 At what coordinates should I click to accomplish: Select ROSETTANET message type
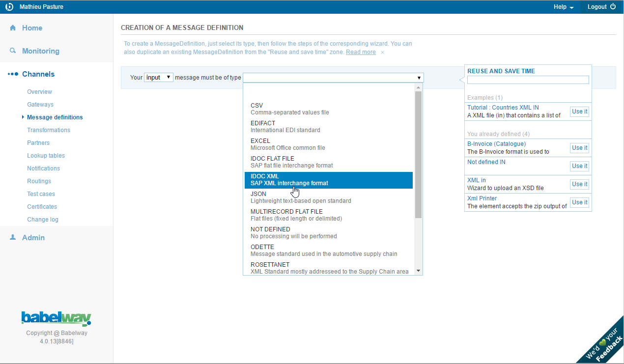tap(329, 268)
